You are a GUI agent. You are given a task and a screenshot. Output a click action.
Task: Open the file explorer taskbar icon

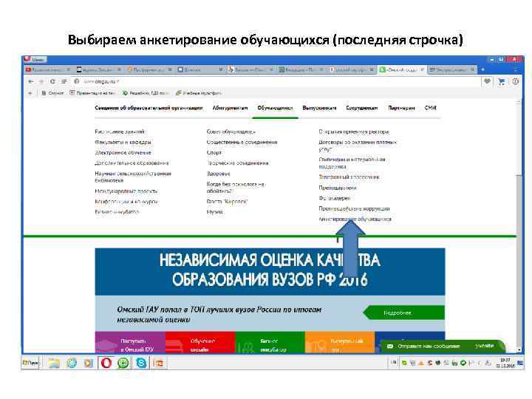coord(54,363)
